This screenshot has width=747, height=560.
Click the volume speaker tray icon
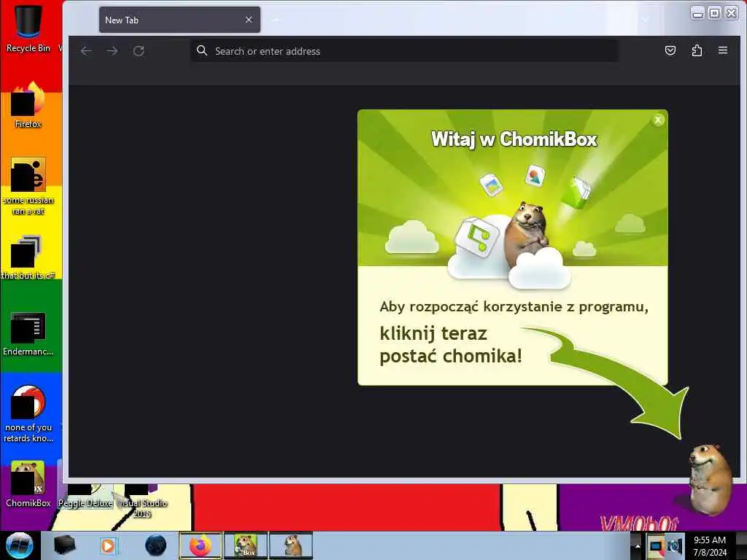point(675,546)
